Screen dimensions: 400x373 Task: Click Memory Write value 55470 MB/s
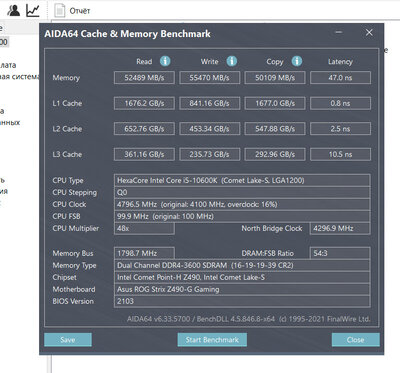tap(209, 78)
